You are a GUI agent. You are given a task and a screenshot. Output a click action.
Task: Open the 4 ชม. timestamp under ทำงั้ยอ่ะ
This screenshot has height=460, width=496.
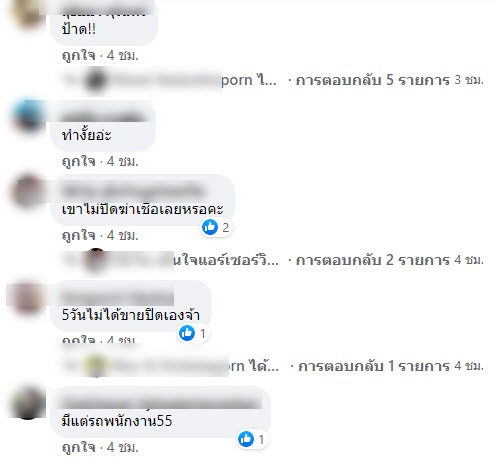point(122,162)
